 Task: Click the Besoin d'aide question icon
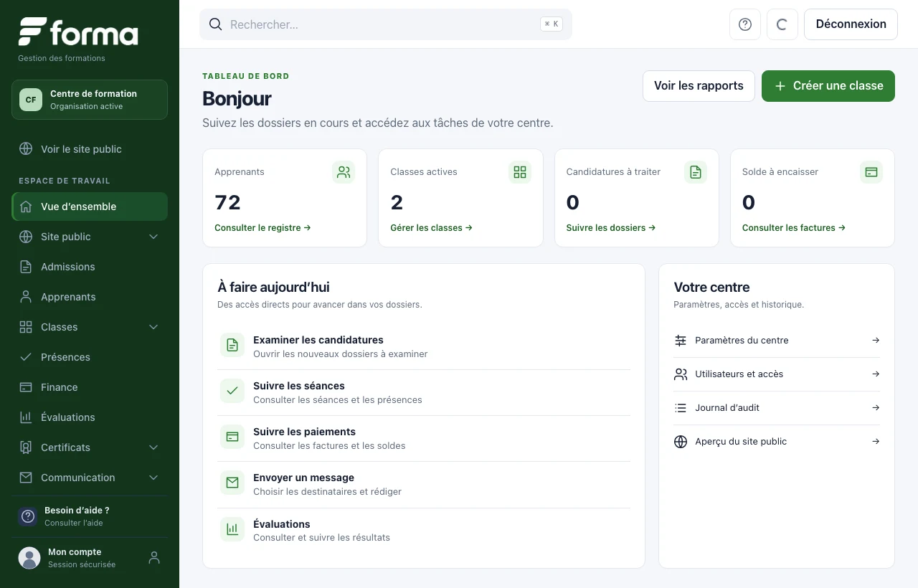coord(28,516)
